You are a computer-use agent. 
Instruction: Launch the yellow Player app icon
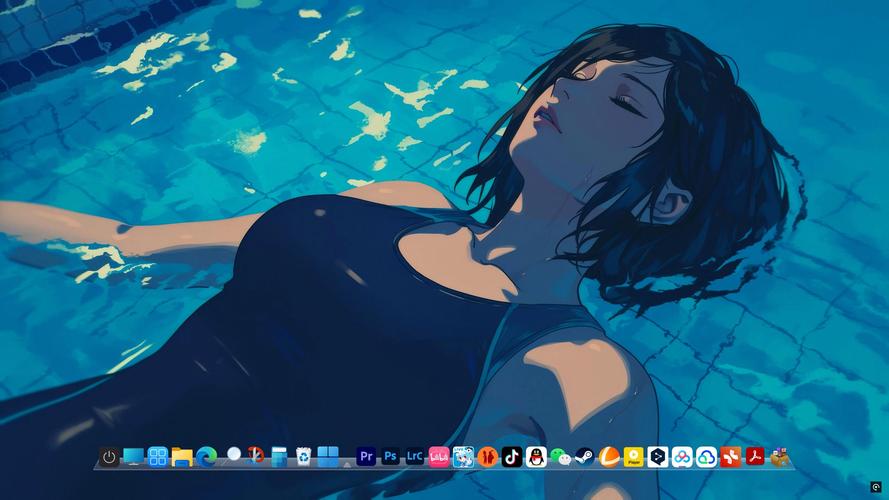(x=633, y=456)
